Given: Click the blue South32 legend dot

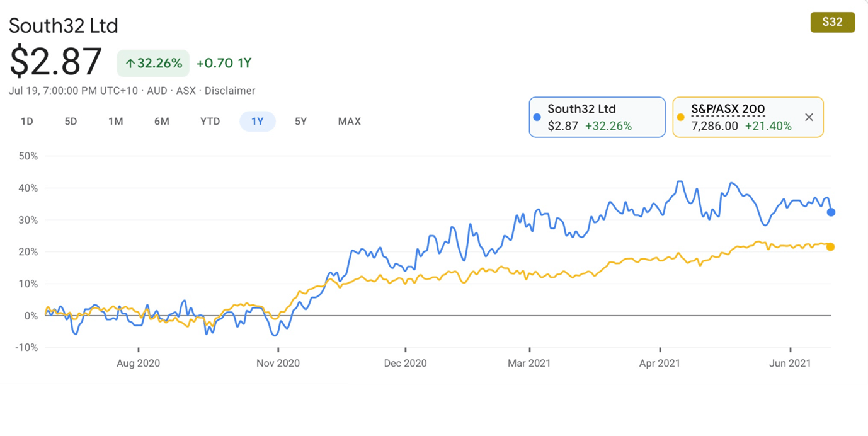Looking at the screenshot, I should click(537, 117).
